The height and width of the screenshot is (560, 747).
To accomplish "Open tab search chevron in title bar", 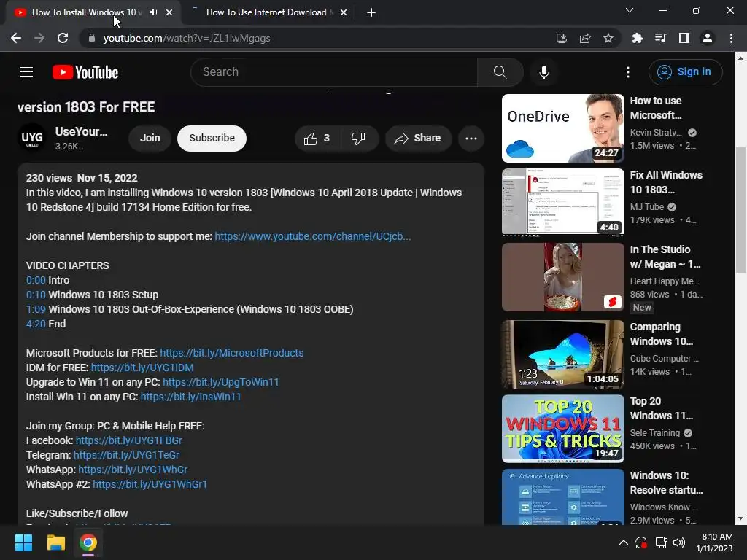I will coord(630,10).
